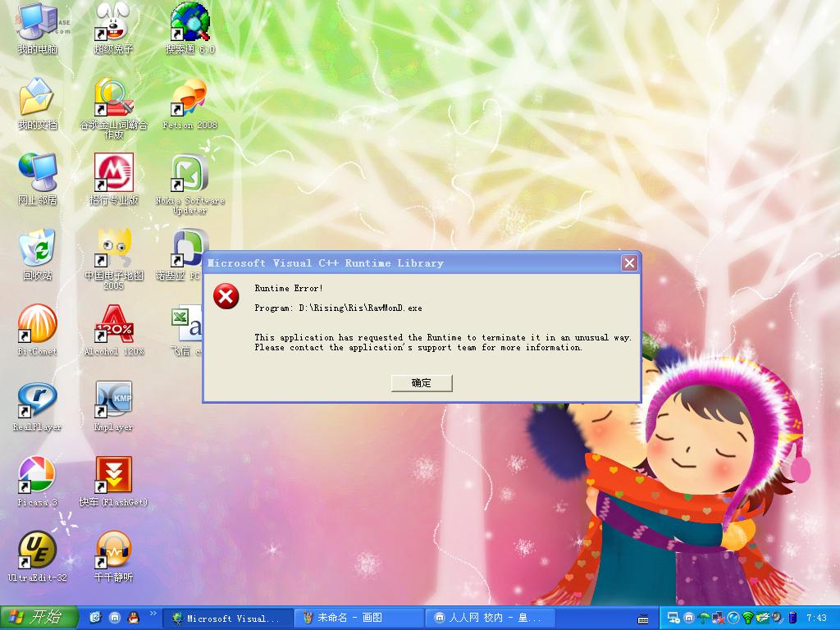The image size is (840, 630).
Task: Click the blue round globe tray icon
Action: pos(733,618)
